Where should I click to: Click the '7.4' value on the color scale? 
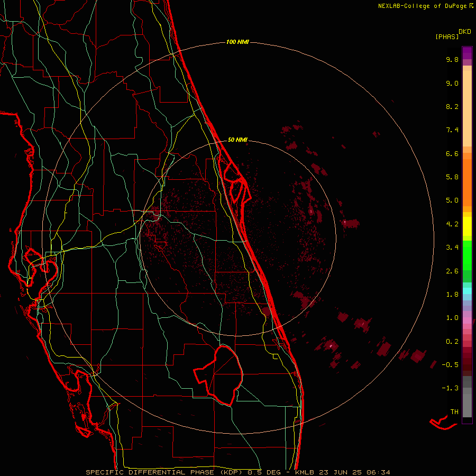coord(452,130)
